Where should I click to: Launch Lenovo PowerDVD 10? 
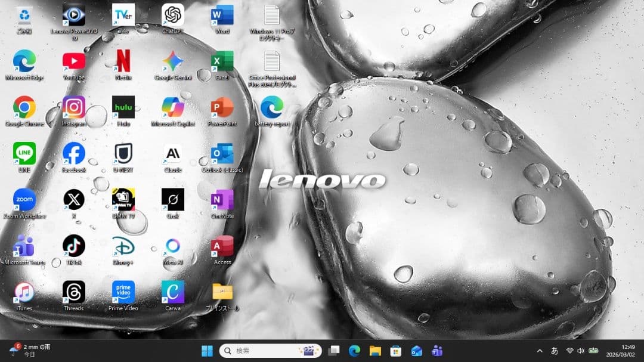pos(73,15)
